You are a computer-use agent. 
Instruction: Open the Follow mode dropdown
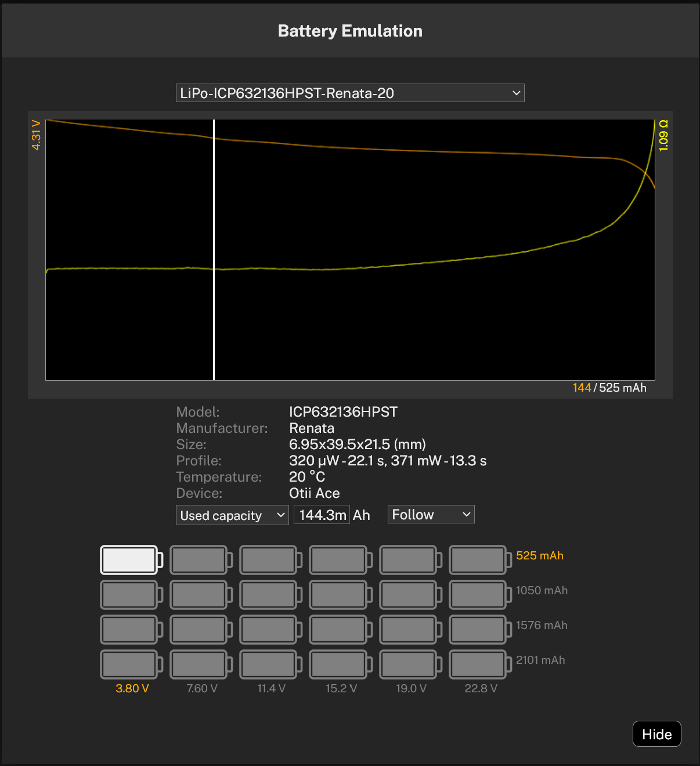pos(431,514)
